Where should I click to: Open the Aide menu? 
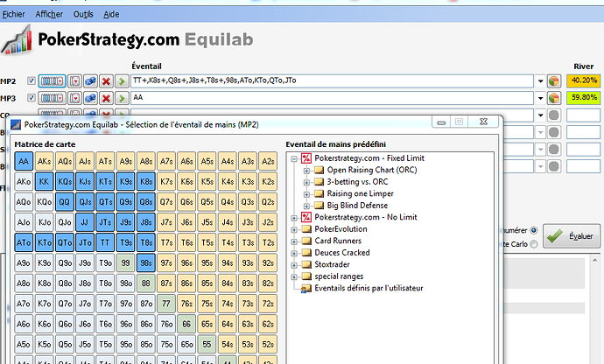[x=111, y=14]
